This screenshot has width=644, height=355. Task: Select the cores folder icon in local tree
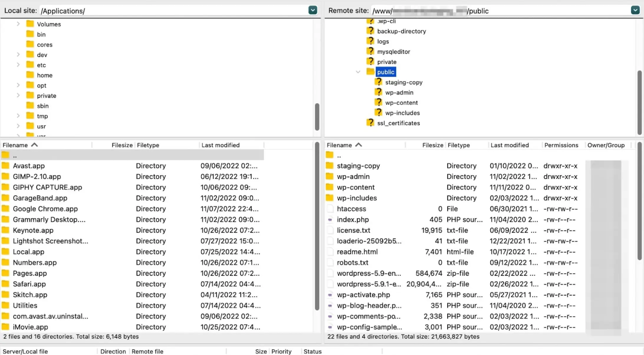point(30,44)
